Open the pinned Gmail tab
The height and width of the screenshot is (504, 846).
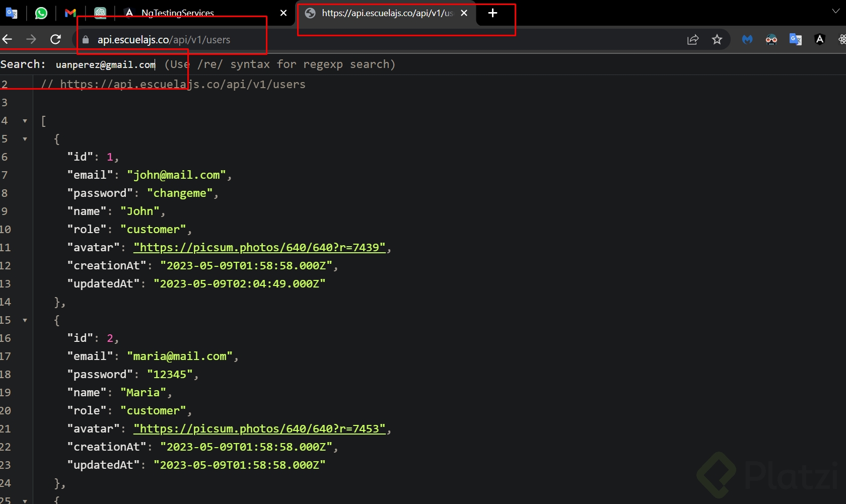point(70,13)
